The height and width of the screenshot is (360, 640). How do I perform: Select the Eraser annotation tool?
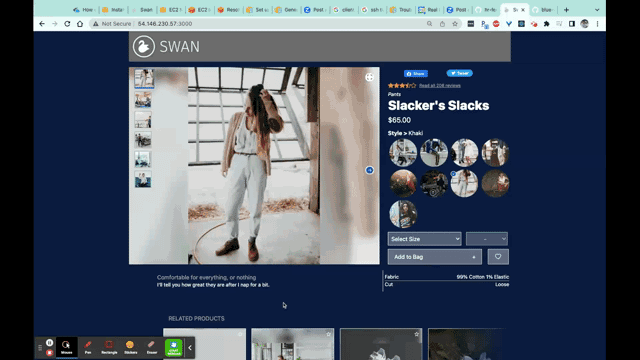(151, 347)
